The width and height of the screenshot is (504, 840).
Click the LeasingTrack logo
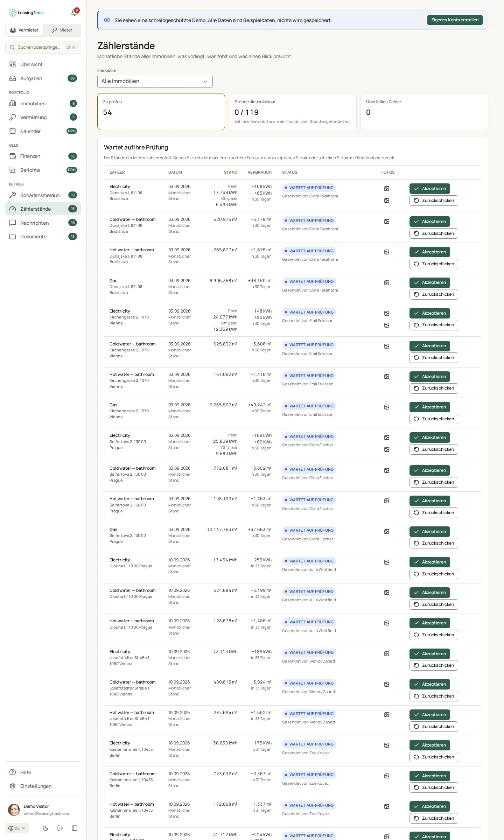tap(26, 13)
